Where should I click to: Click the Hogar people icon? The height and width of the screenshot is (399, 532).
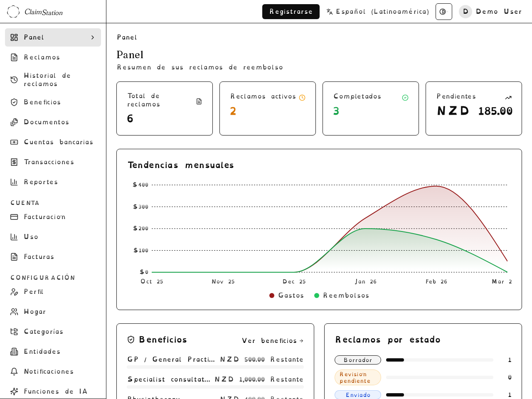pyautogui.click(x=14, y=312)
